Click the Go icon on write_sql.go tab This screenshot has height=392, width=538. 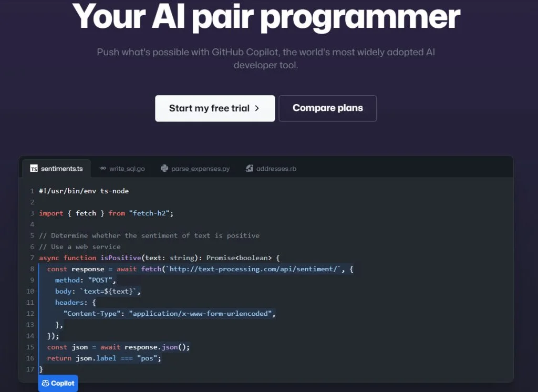coord(102,168)
